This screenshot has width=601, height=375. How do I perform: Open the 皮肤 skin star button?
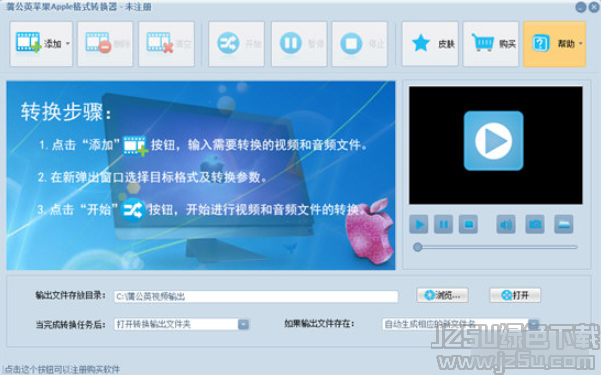tap(430, 44)
